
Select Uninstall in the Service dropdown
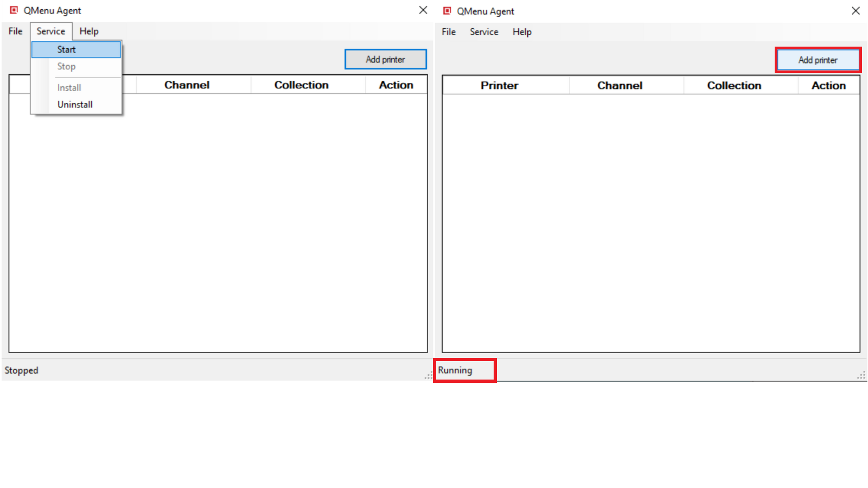click(x=75, y=105)
